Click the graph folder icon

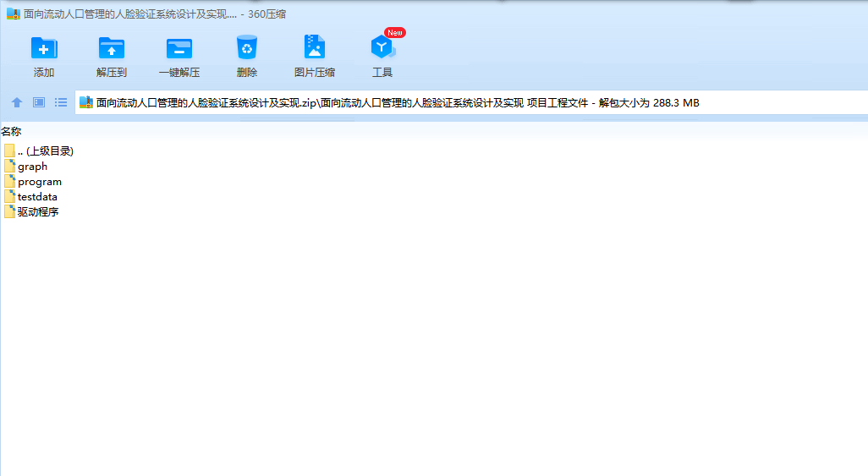pos(9,166)
